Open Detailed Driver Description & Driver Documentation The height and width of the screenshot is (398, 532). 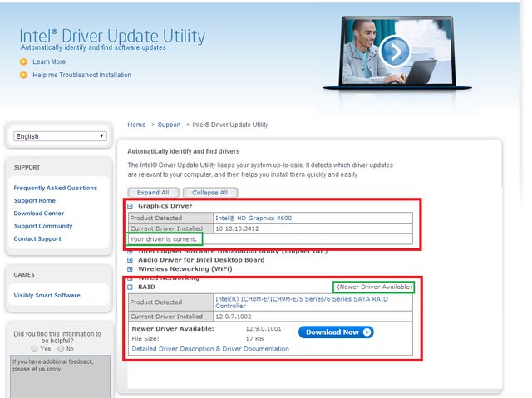coord(210,349)
